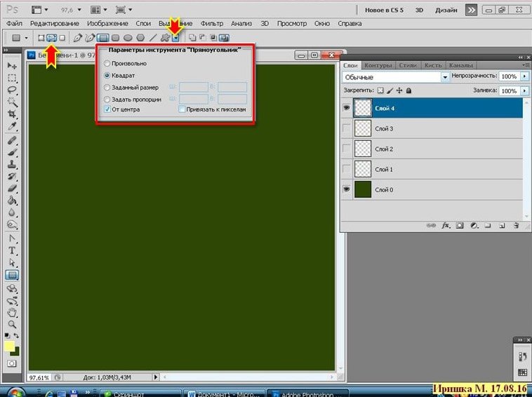Open the 'Фильтр' menu
Image resolution: width=532 pixels, height=397 pixels.
point(212,23)
